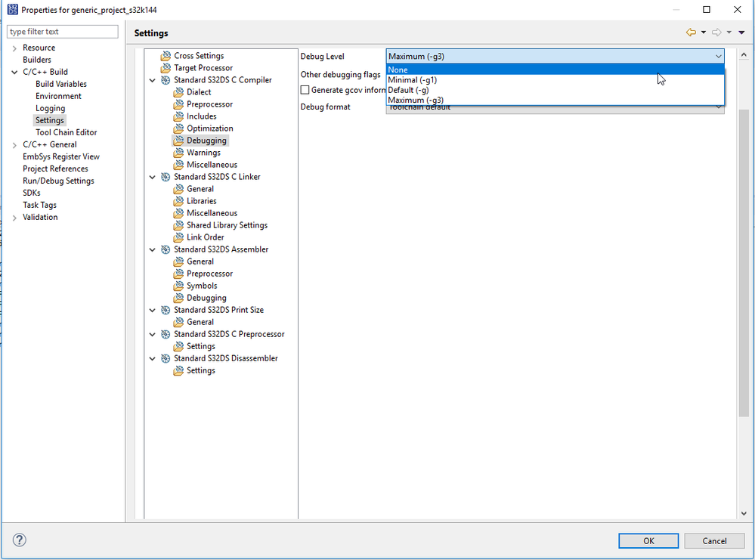Click the Shared Library Settings icon

[178, 225]
